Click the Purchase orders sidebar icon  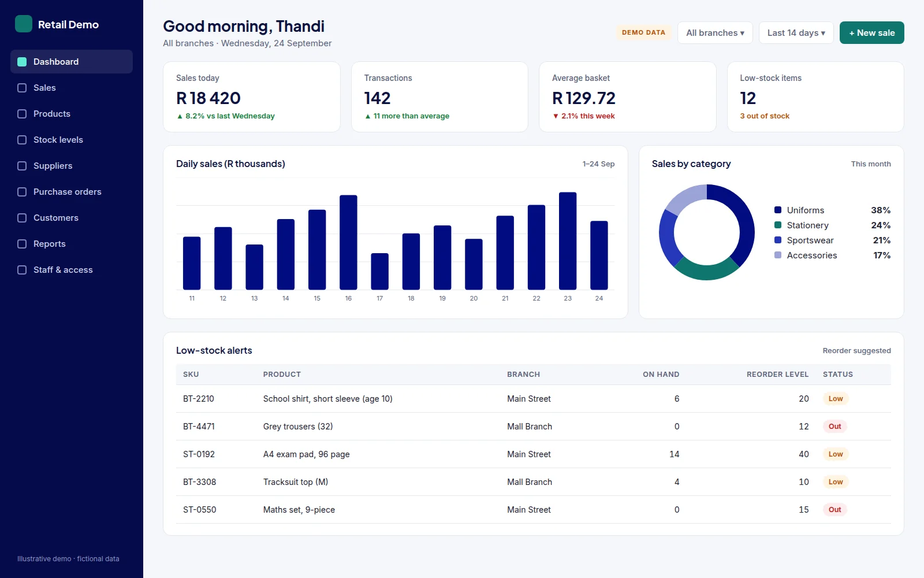pyautogui.click(x=22, y=192)
